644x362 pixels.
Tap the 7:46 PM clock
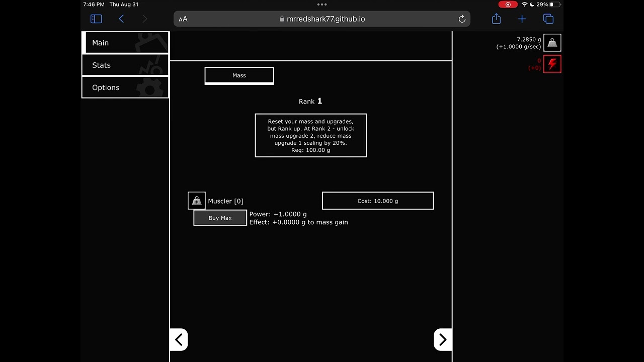point(94,5)
